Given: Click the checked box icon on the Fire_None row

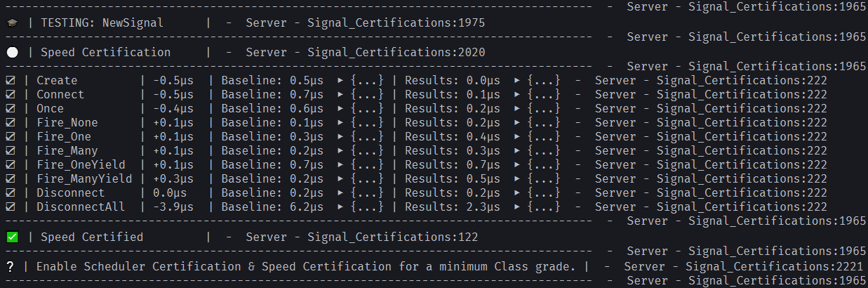Looking at the screenshot, I should pyautogui.click(x=10, y=123).
